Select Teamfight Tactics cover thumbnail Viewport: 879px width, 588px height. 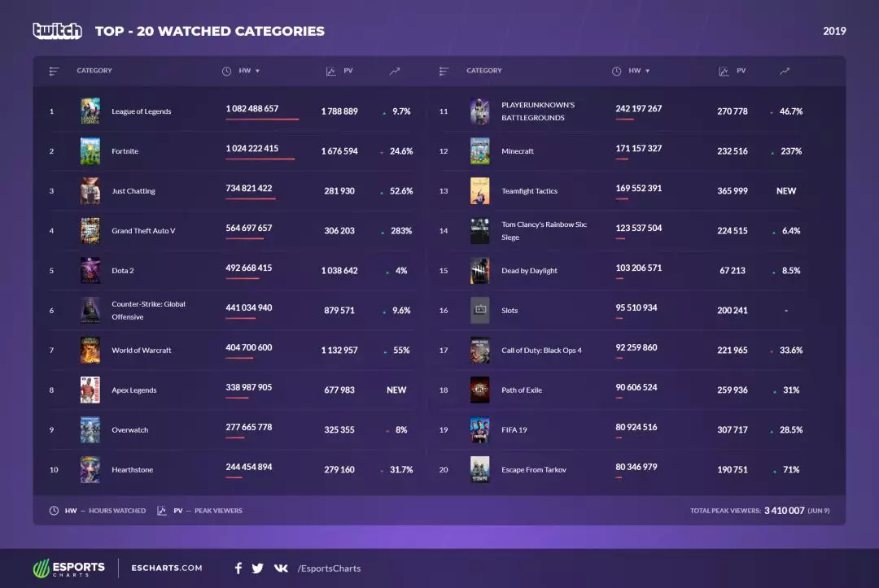point(480,191)
